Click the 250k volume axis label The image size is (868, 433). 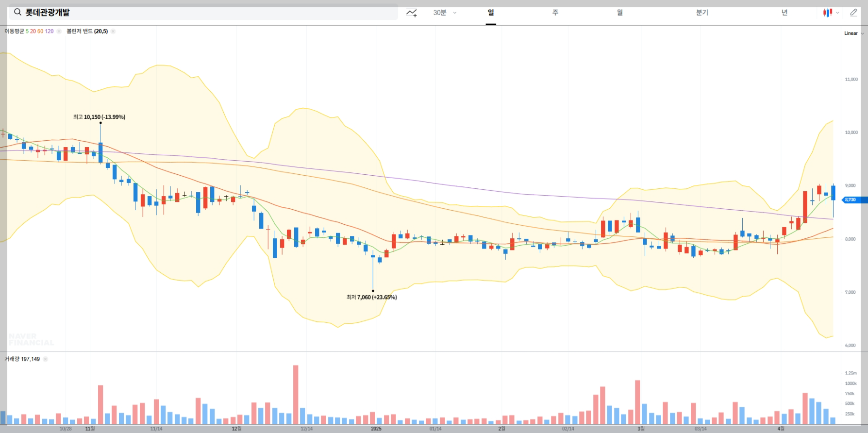(x=850, y=414)
